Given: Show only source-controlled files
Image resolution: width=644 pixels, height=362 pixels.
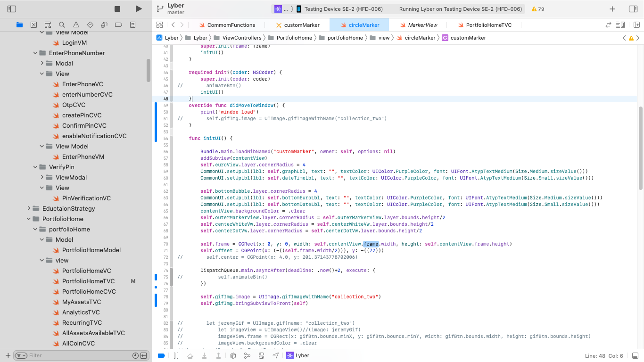Looking at the screenshot, I should [x=143, y=355].
